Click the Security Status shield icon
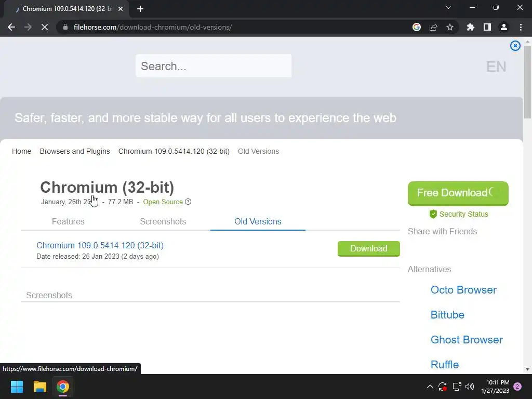The width and height of the screenshot is (532, 399). [x=433, y=214]
